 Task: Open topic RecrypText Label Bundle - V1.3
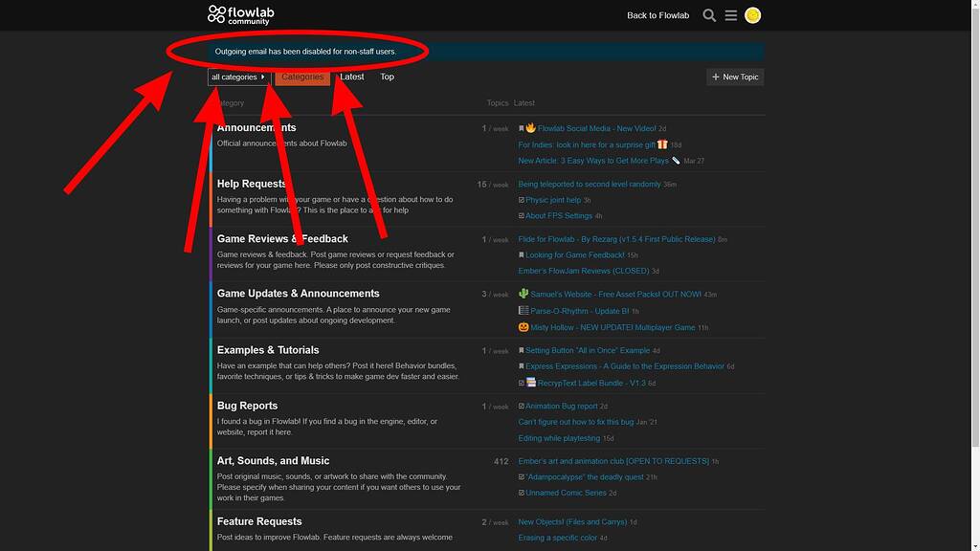pyautogui.click(x=591, y=383)
